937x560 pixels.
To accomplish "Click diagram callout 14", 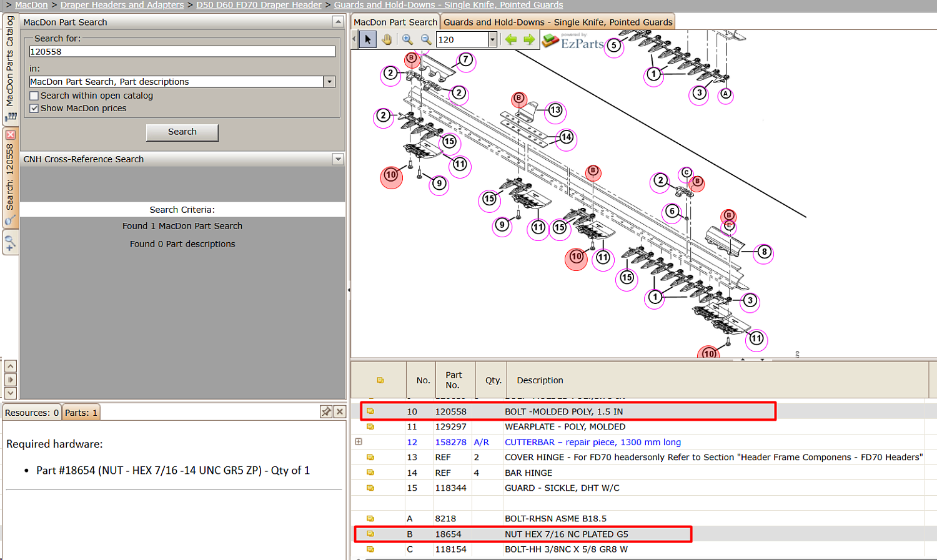I will [x=566, y=137].
